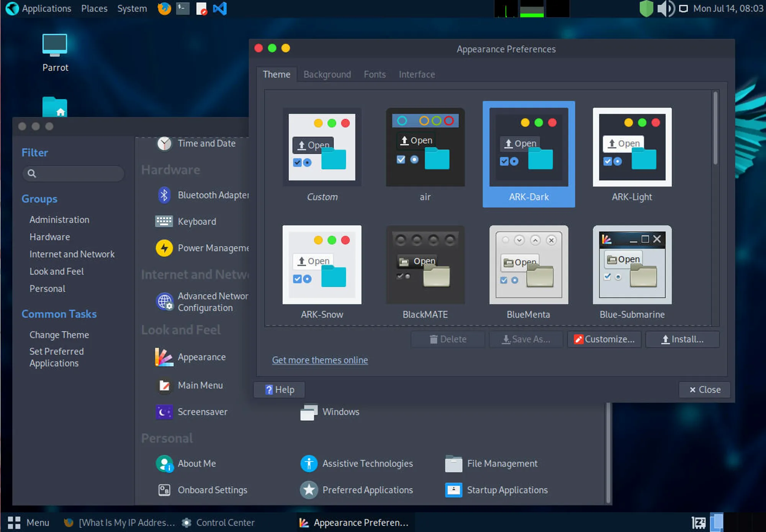Screen dimensions: 766x532
Task: Click the theme list vertical scrollbar
Action: [715, 128]
